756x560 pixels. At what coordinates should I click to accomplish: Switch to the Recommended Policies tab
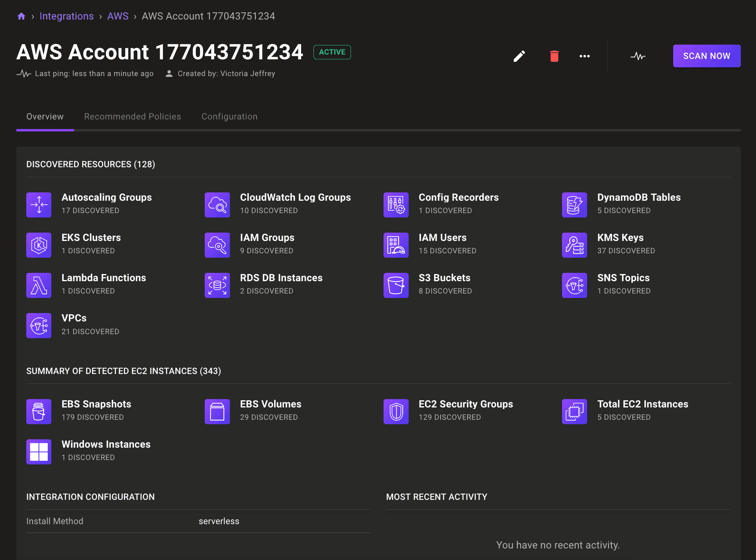coord(132,116)
